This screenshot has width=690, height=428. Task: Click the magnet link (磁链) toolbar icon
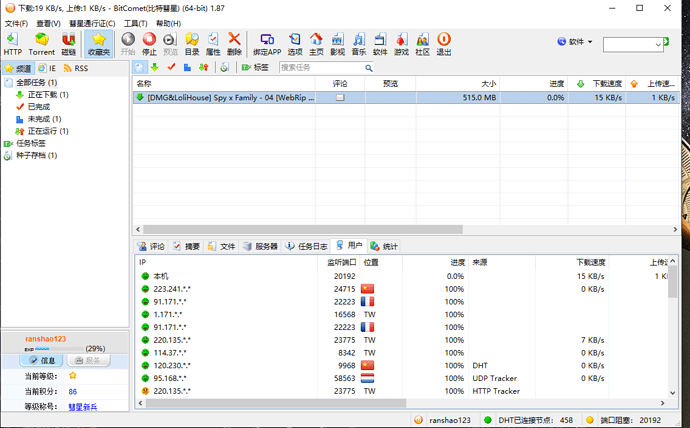(68, 44)
